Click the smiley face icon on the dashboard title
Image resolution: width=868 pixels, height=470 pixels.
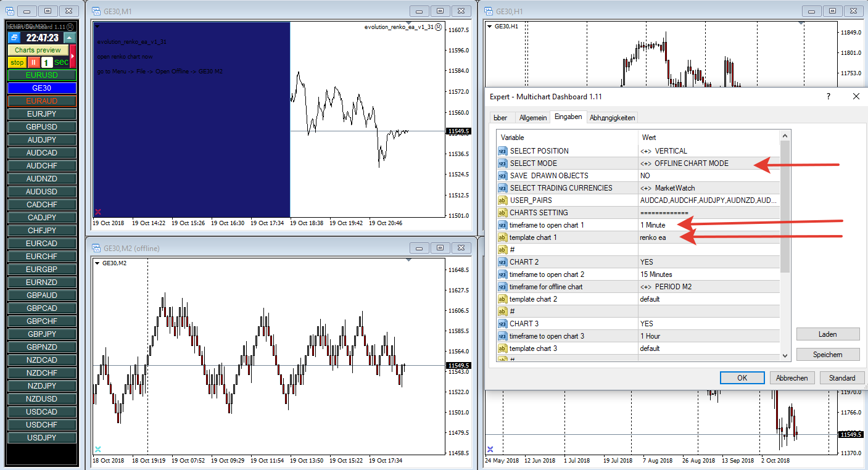pos(70,27)
